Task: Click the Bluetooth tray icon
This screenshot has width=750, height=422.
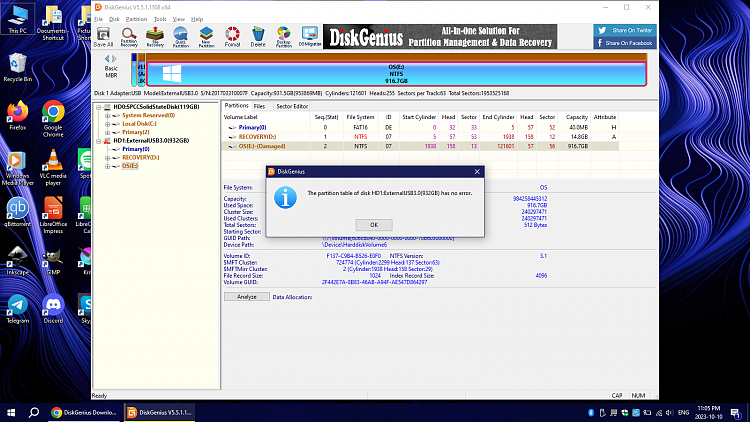Action: pos(591,412)
